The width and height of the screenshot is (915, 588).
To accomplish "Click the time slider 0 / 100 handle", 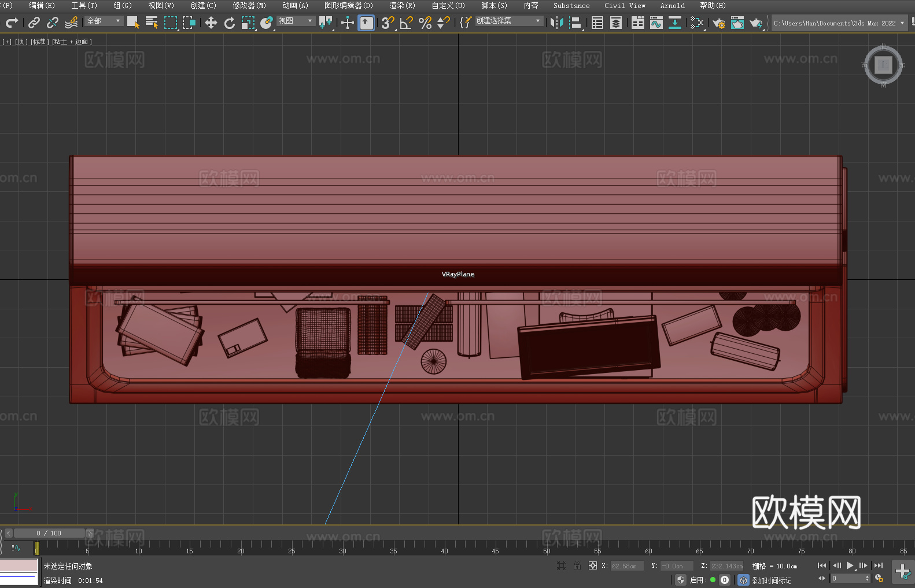I will coord(49,533).
